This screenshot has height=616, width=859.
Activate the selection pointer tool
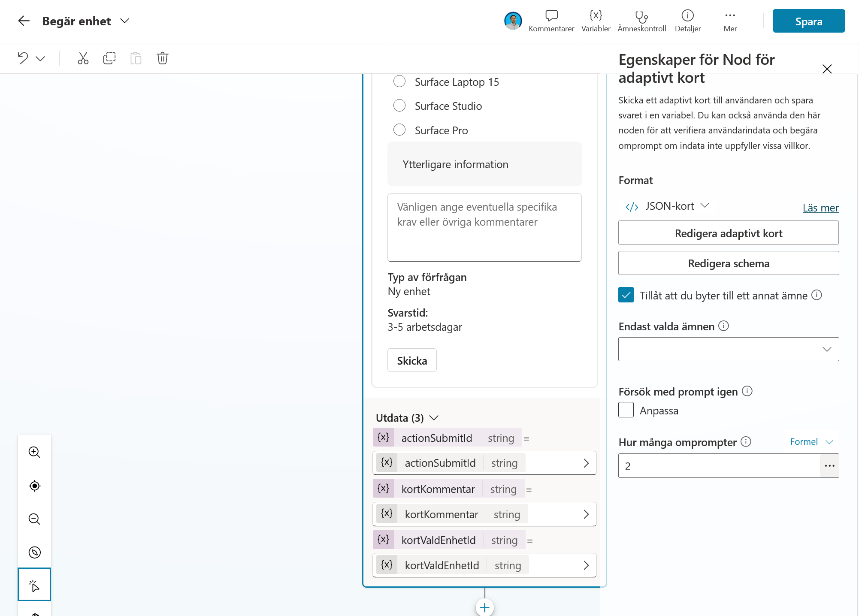click(34, 585)
